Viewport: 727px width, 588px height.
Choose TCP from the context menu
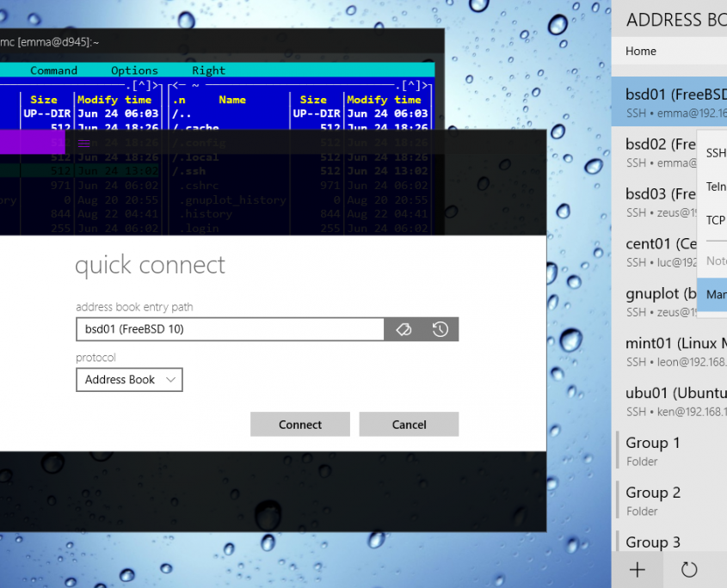pyautogui.click(x=715, y=220)
